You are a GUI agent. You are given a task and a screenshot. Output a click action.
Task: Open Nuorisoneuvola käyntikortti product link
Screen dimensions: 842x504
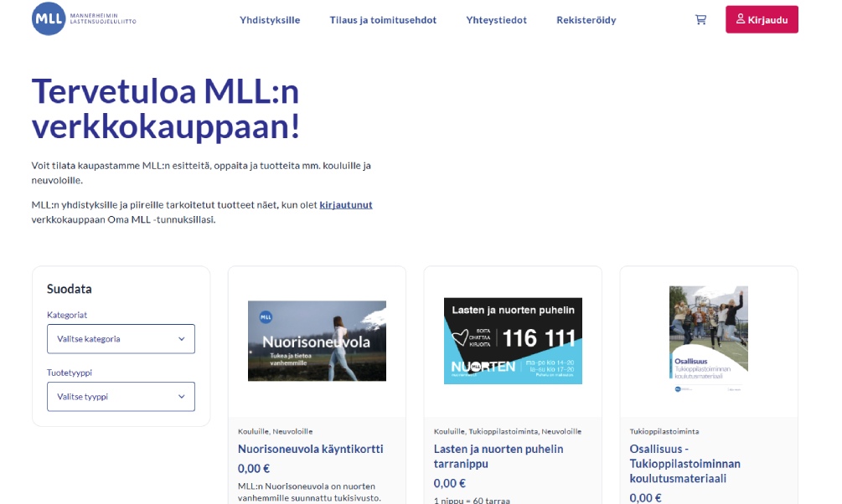tap(310, 449)
